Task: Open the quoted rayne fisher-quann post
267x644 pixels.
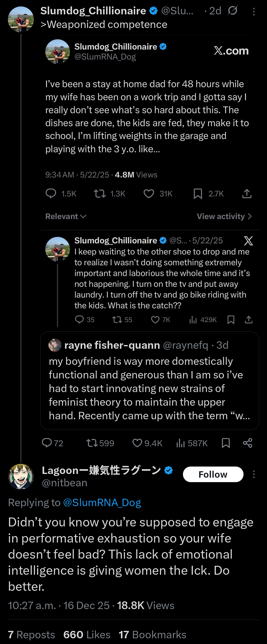Action: coord(149,380)
